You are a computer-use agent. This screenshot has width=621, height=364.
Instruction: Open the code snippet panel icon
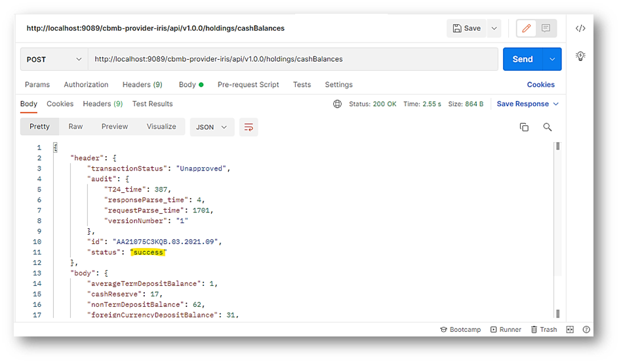coord(580,28)
